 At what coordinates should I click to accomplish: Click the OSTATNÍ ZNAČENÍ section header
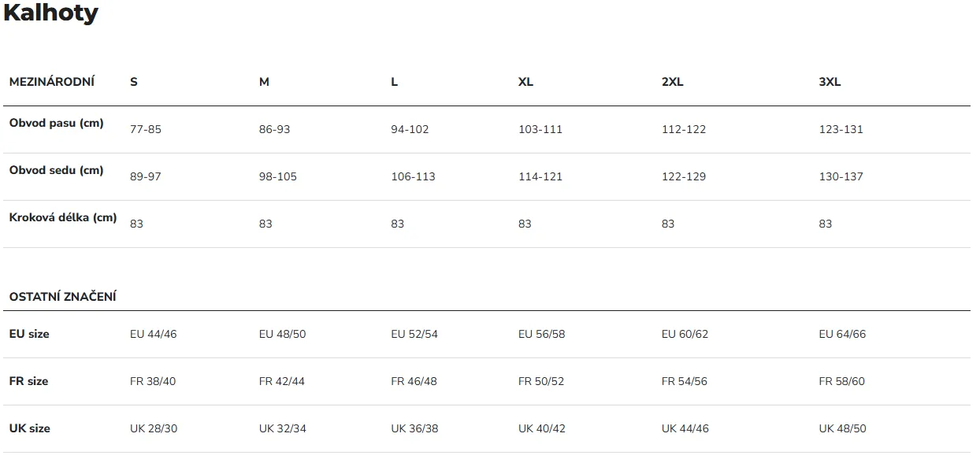coord(63,297)
